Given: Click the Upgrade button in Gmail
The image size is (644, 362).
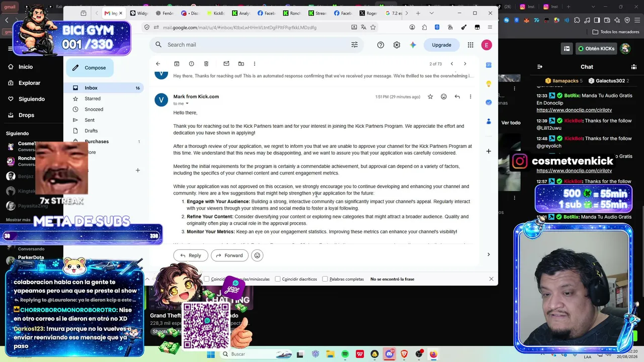Looking at the screenshot, I should [x=442, y=45].
